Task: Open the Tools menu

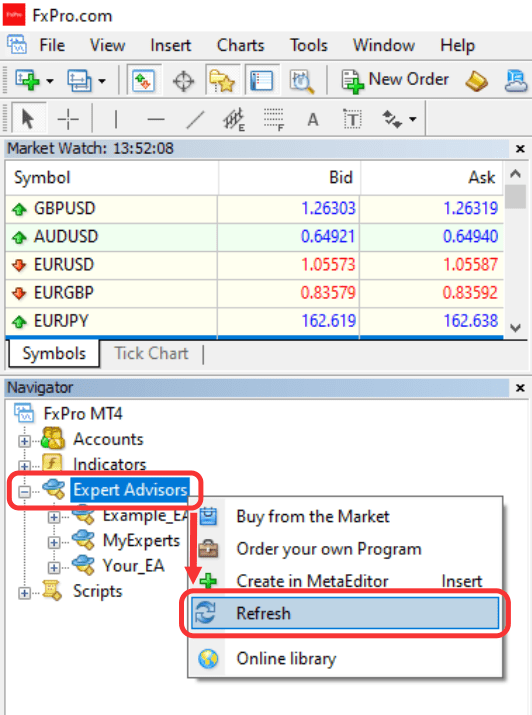Action: [309, 46]
